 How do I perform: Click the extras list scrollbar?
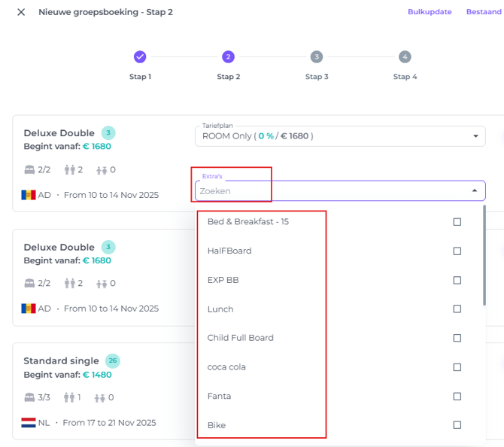(484, 256)
